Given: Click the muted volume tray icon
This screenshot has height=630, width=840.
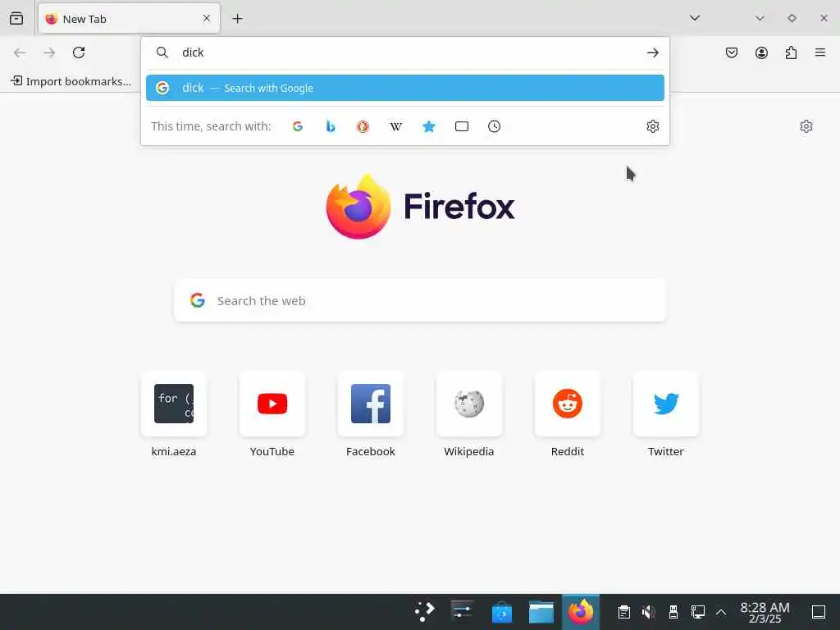Looking at the screenshot, I should tap(648, 612).
